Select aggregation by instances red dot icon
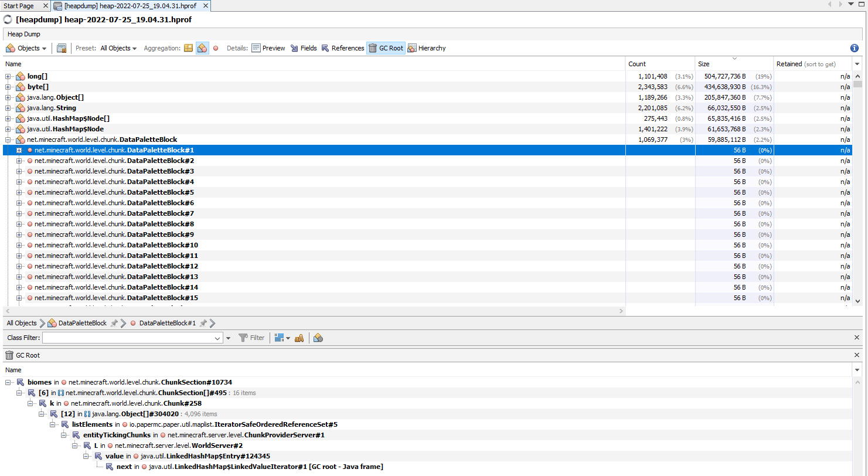This screenshot has width=868, height=476. [x=216, y=48]
